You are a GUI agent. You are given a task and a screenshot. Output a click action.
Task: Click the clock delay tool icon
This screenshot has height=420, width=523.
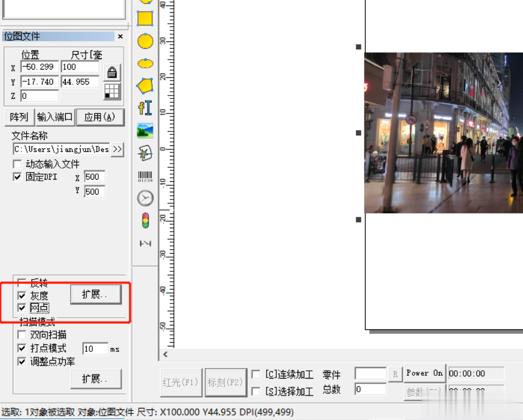pyautogui.click(x=145, y=198)
